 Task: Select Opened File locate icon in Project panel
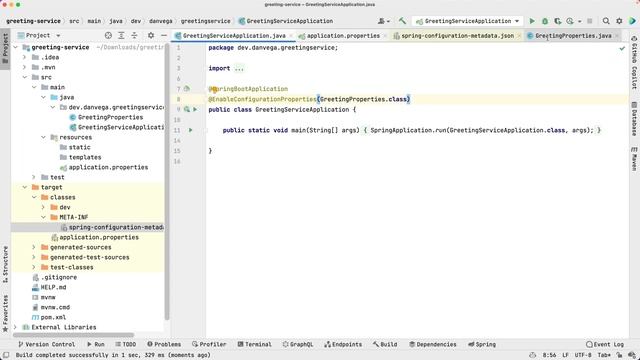(x=108, y=36)
